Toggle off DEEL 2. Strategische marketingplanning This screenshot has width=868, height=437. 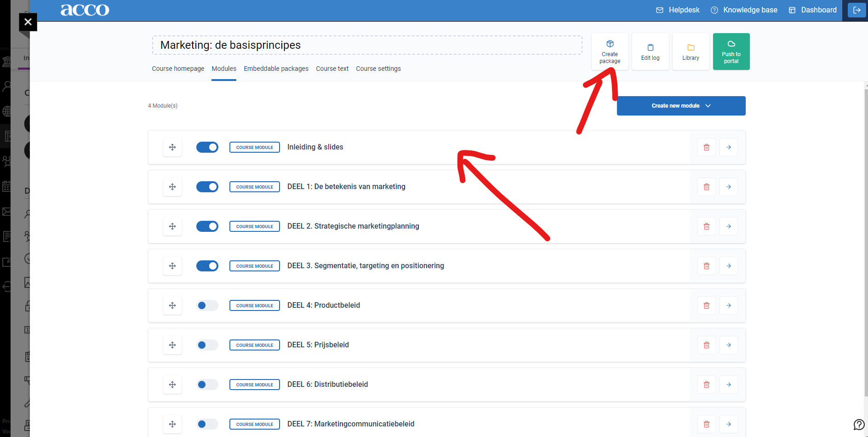tap(207, 226)
